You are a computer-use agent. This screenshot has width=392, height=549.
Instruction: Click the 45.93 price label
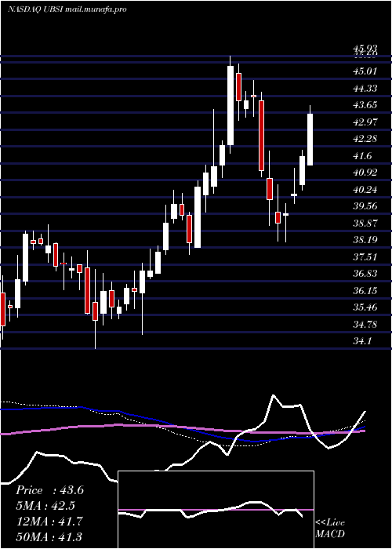(x=365, y=49)
